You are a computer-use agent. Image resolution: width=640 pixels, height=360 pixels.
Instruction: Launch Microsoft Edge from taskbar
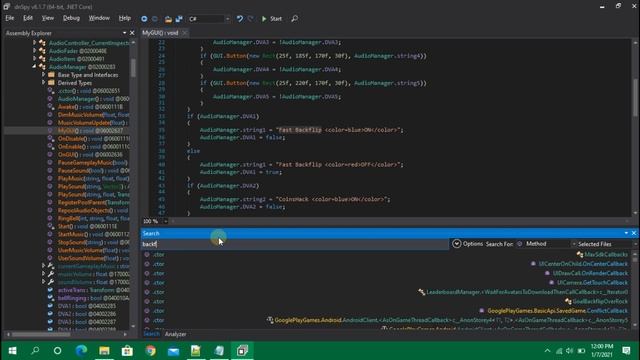click(81, 351)
